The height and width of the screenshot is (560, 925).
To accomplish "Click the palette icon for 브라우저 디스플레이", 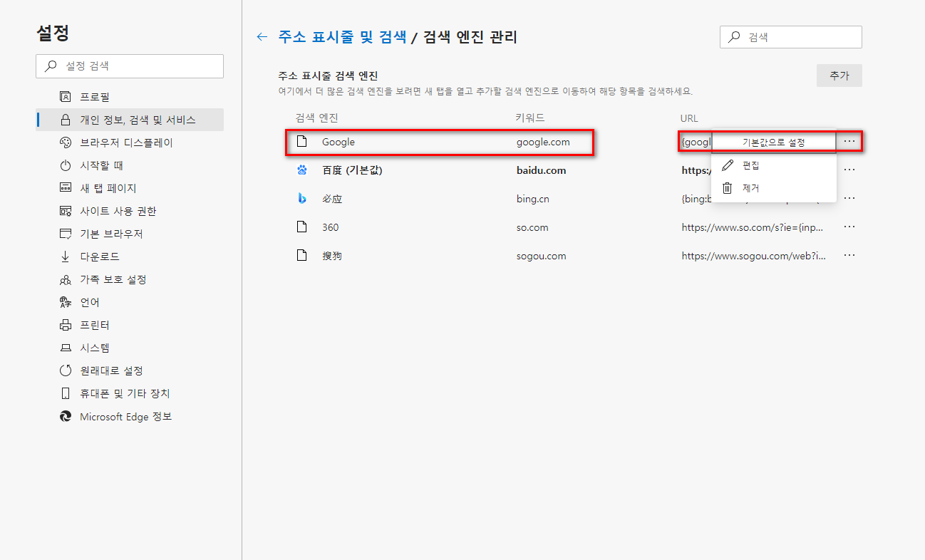I will tap(66, 142).
